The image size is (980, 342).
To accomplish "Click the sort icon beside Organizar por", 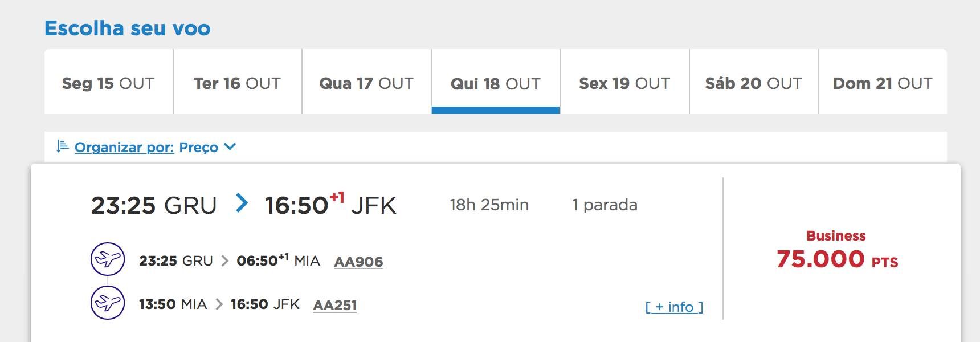I will tap(62, 146).
